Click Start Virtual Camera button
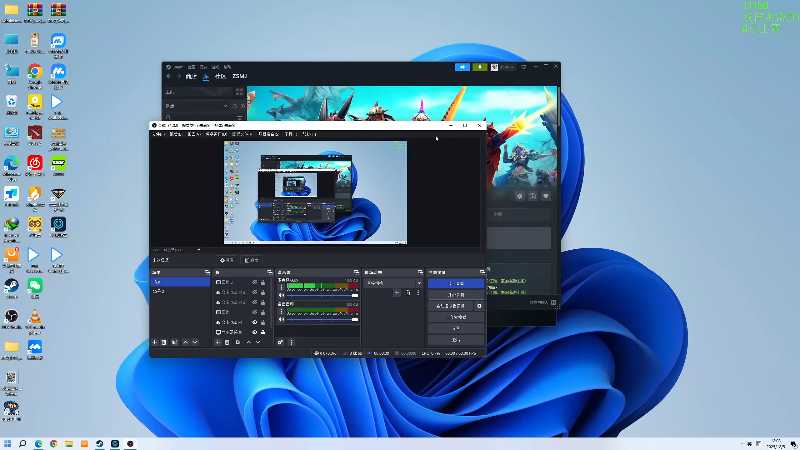This screenshot has height=450, width=800. (x=451, y=306)
